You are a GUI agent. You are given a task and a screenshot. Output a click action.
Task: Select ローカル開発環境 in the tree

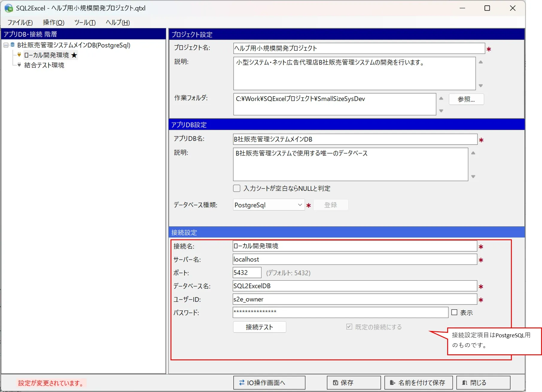[x=50, y=55]
